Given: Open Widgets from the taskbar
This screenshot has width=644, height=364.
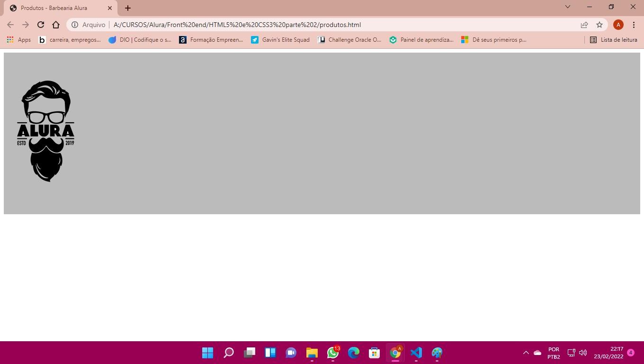Looking at the screenshot, I should pos(270,353).
